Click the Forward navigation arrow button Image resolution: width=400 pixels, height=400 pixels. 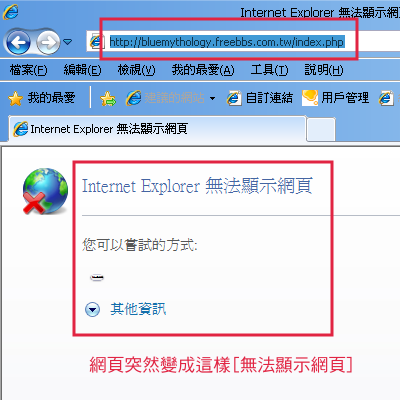click(x=48, y=42)
